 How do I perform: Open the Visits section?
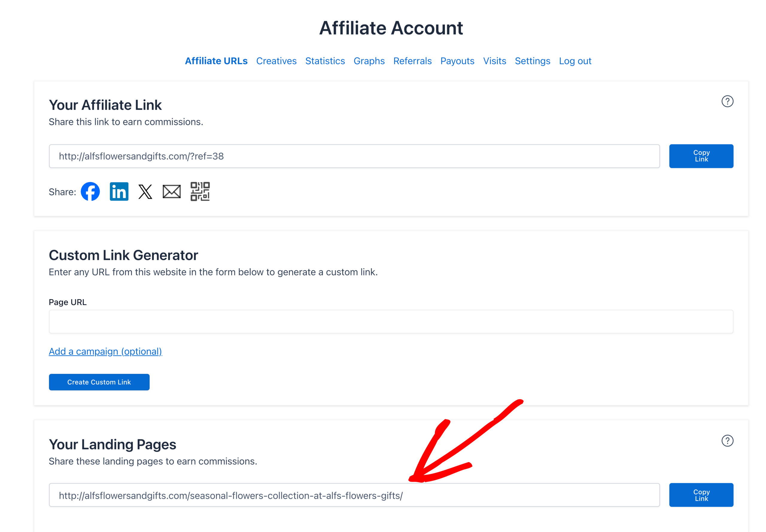pos(495,61)
